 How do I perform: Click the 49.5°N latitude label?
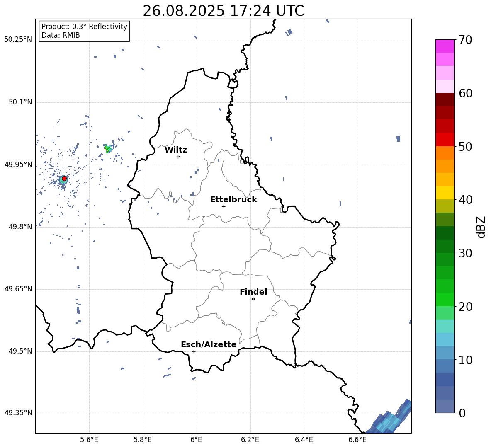tap(20, 351)
